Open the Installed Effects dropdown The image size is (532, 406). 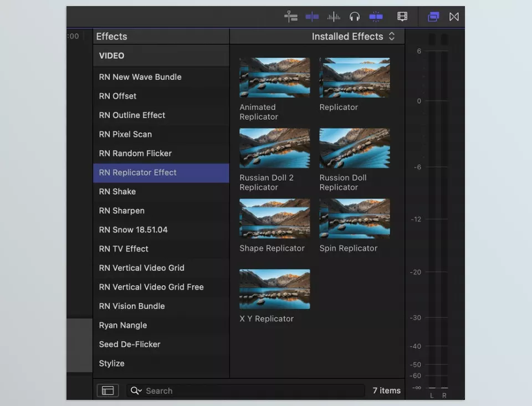(x=353, y=36)
